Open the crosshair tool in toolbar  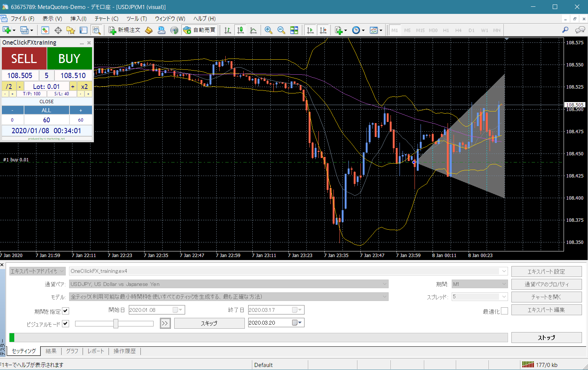click(58, 30)
